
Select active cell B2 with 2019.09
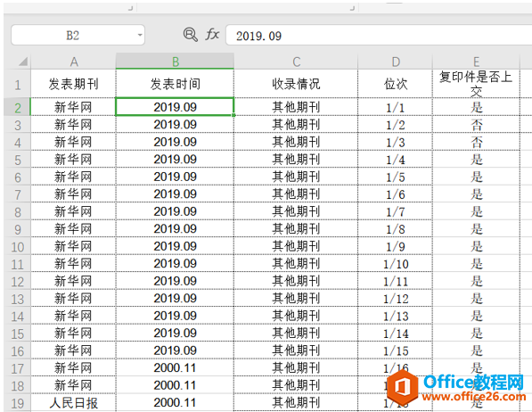[175, 107]
